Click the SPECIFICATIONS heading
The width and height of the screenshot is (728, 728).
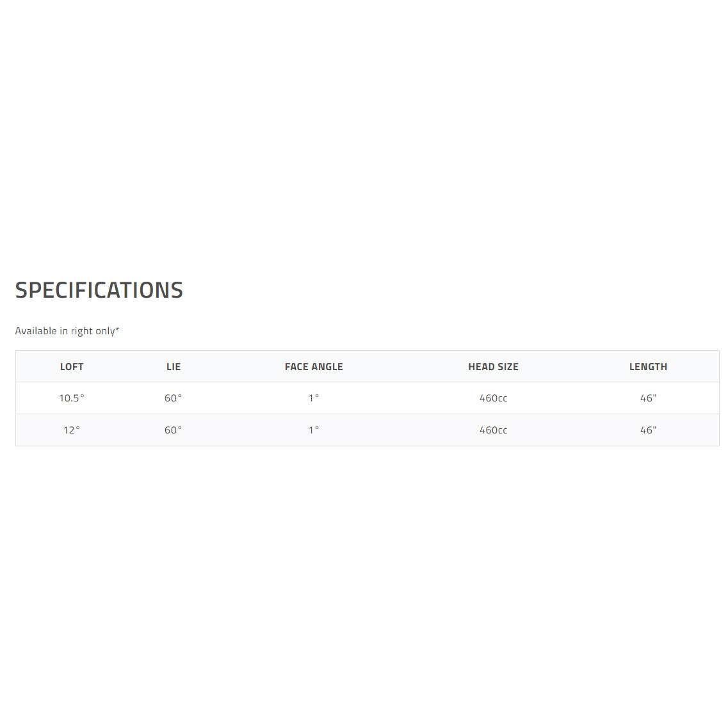point(99,290)
